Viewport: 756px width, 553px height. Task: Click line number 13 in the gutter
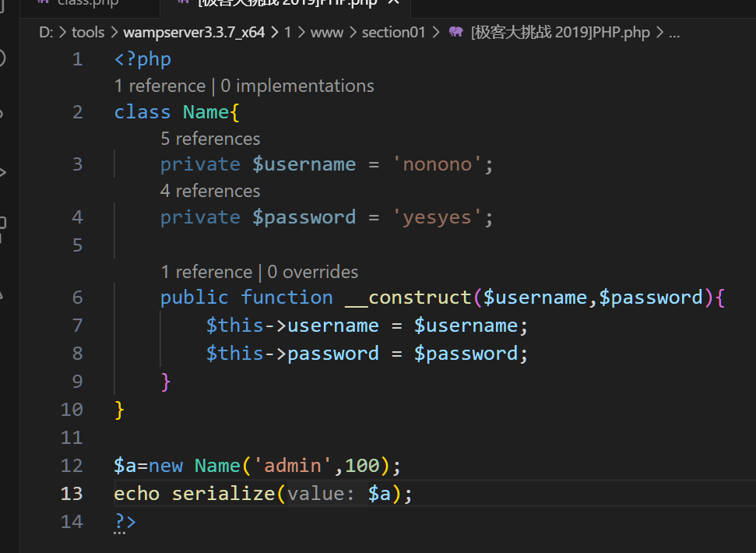click(x=72, y=494)
